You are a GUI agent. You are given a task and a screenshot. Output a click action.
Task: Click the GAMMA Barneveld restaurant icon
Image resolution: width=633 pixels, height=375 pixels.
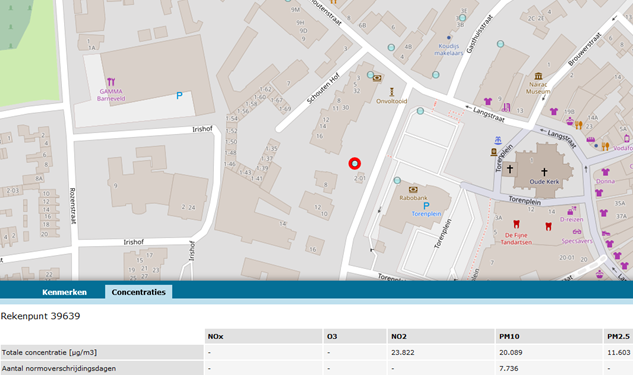pyautogui.click(x=111, y=82)
